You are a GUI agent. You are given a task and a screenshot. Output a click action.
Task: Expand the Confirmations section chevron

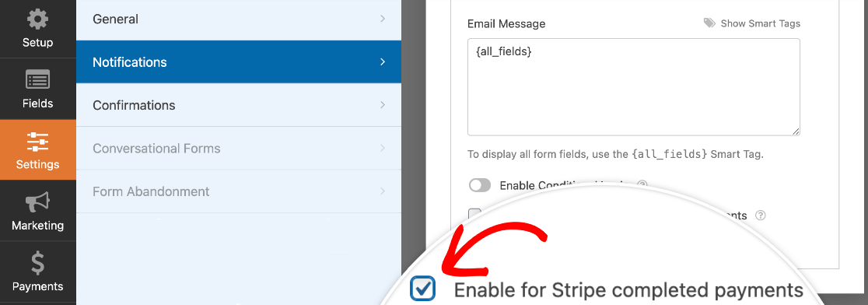pos(383,105)
